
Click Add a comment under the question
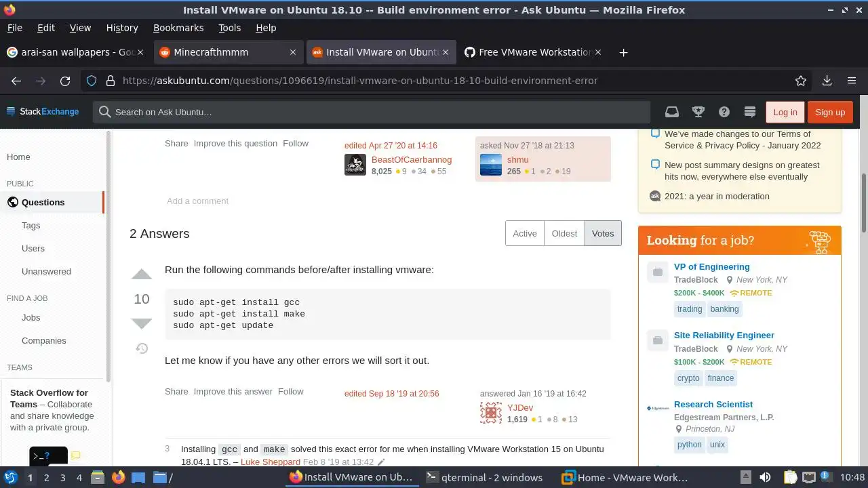pos(198,201)
